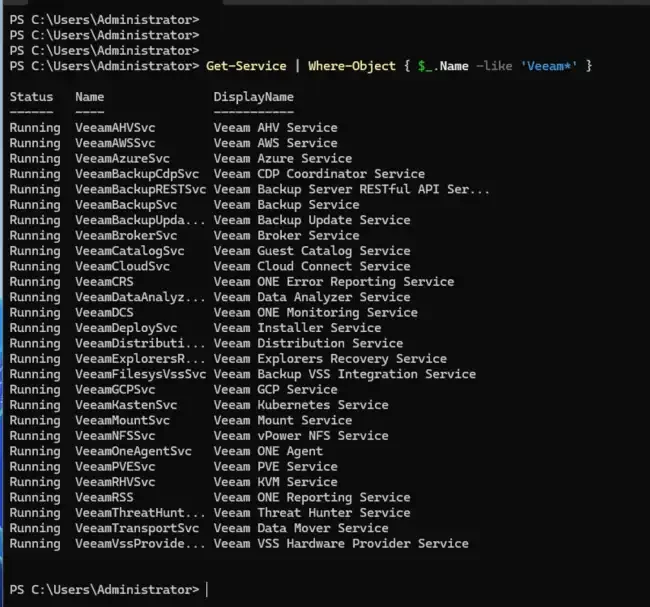Click Veeam vPower NFS Service text
The width and height of the screenshot is (650, 607).
pyautogui.click(x=301, y=436)
